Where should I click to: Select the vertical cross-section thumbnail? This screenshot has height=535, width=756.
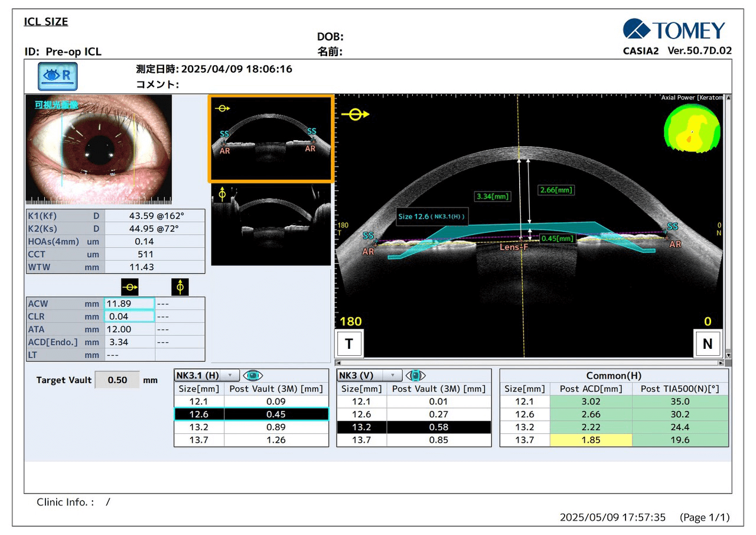[x=271, y=225]
